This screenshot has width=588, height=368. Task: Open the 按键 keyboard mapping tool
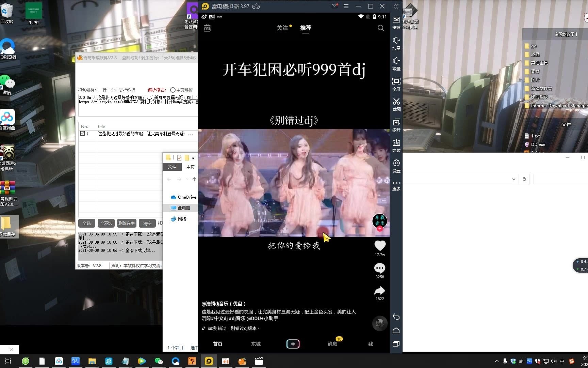point(396,22)
